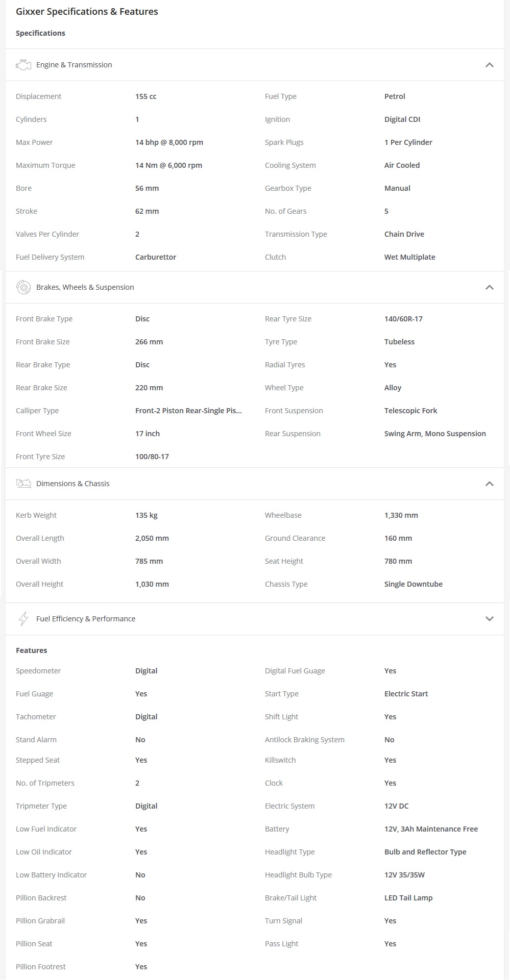Select the 100/80-17 front tyre size

(152, 457)
